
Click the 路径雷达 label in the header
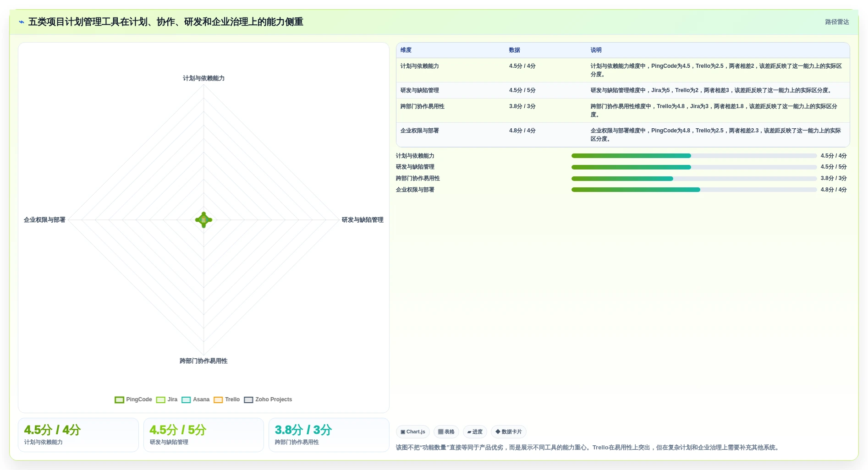coord(837,22)
